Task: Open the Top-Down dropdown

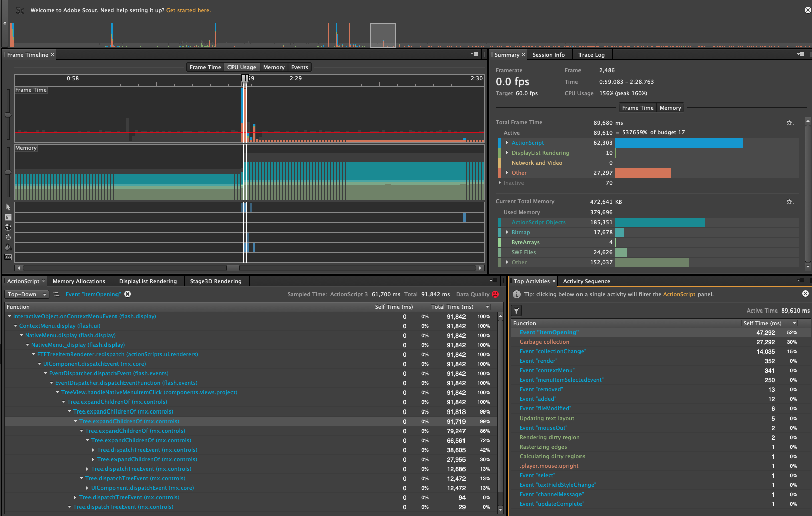Action: 26,294
